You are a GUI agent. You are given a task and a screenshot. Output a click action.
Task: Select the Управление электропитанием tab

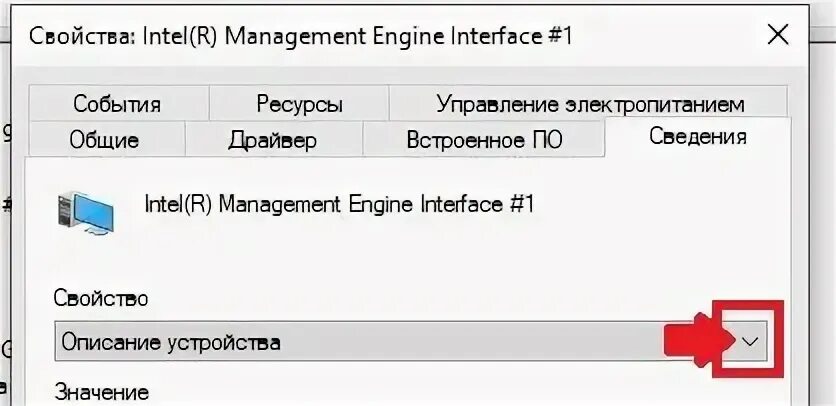590,104
